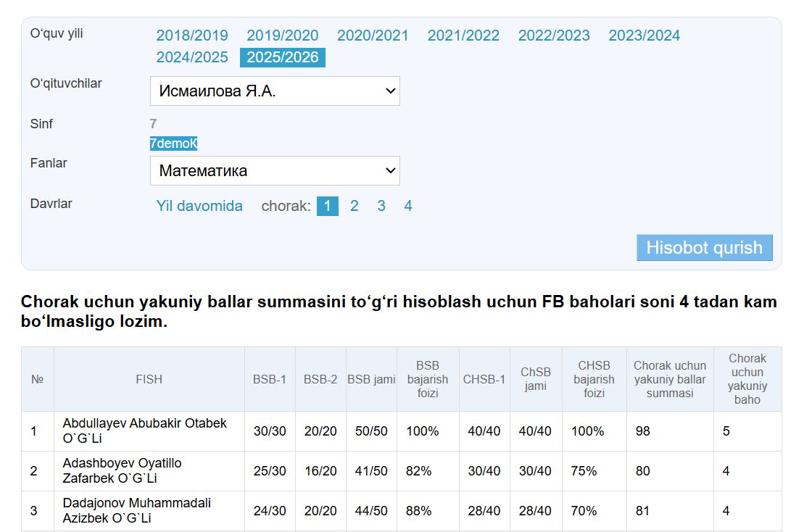Viewport: 804px width, 532px height.
Task: Click the FISH column header
Action: [149, 379]
